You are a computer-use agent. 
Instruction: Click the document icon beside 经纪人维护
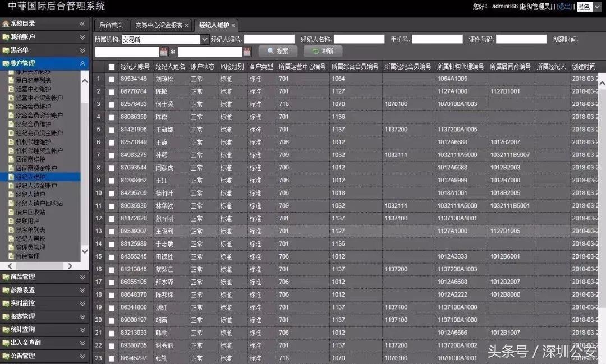[11, 177]
